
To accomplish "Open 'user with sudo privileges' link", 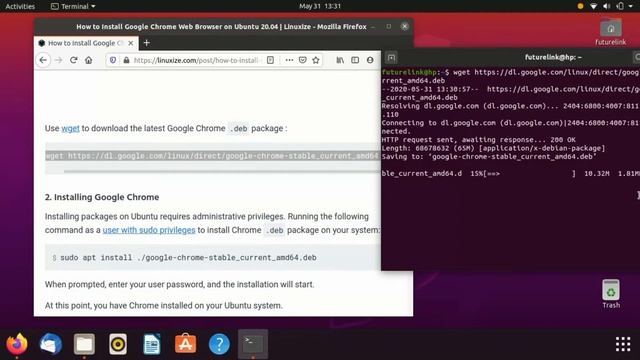I will (x=149, y=230).
